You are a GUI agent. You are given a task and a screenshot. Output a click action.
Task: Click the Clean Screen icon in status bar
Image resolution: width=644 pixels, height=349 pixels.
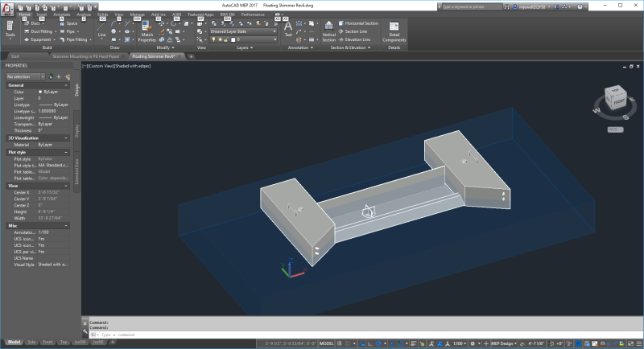[630, 343]
